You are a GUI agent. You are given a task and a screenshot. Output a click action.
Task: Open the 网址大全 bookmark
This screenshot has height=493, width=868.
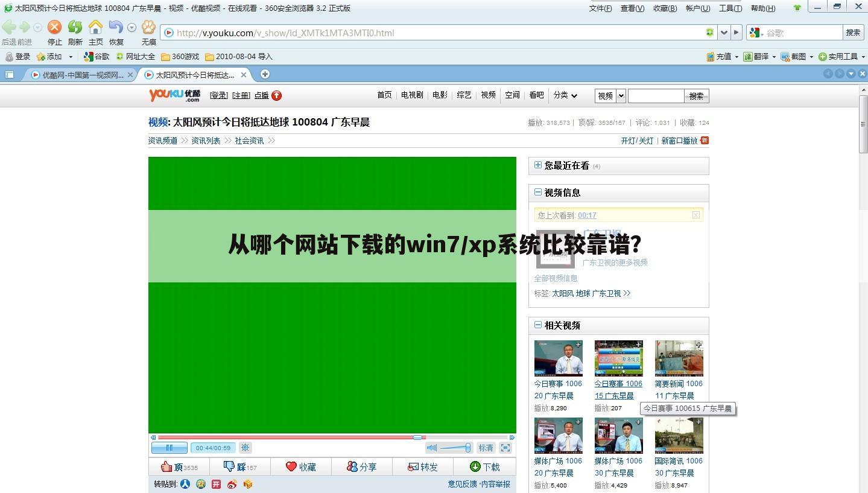tap(135, 56)
